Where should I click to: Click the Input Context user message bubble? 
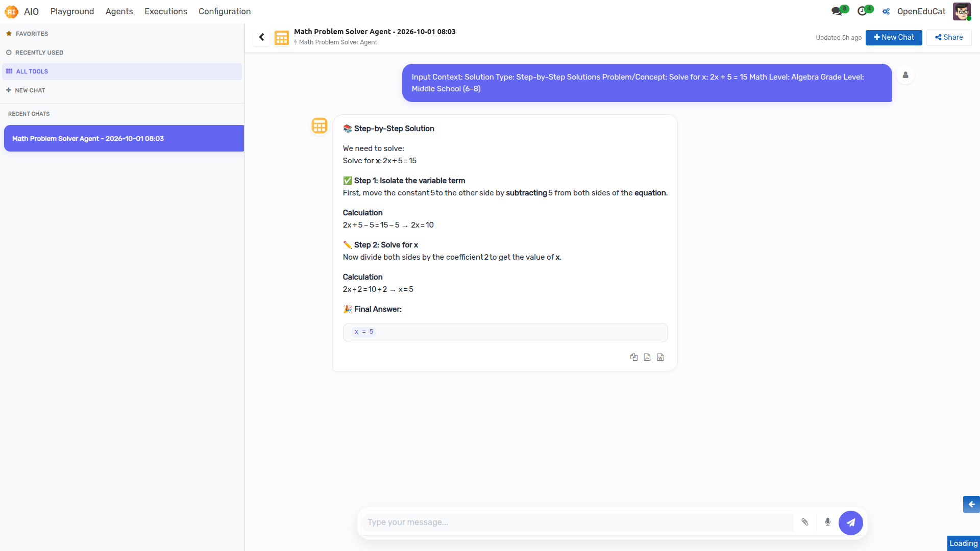click(647, 83)
